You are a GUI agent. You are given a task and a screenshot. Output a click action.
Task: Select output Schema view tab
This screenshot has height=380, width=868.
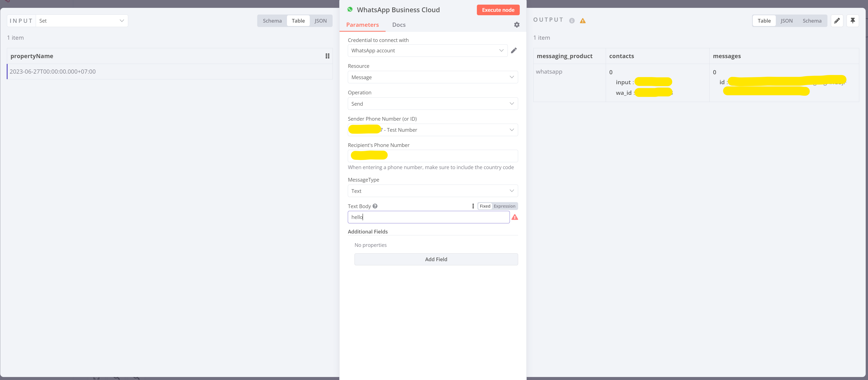pyautogui.click(x=812, y=21)
